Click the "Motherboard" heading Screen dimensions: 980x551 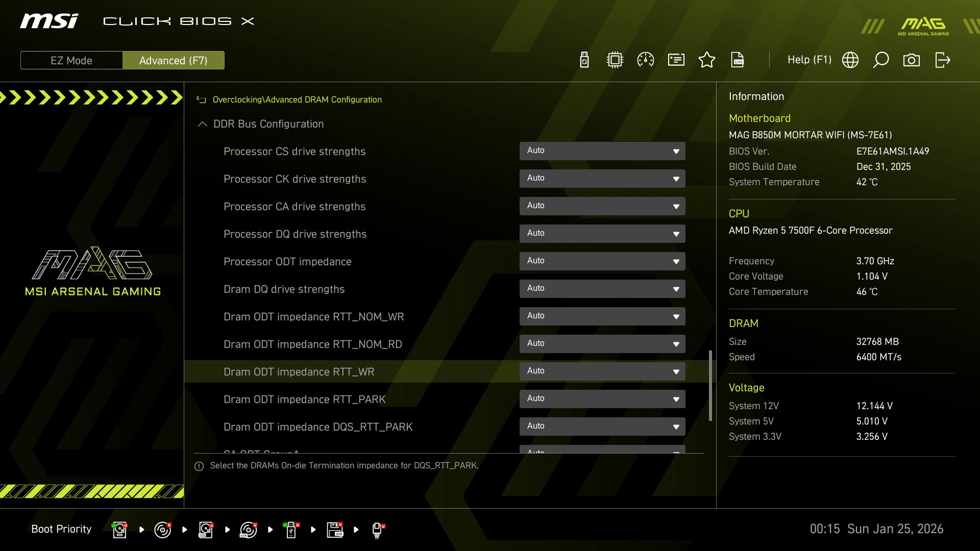point(759,118)
